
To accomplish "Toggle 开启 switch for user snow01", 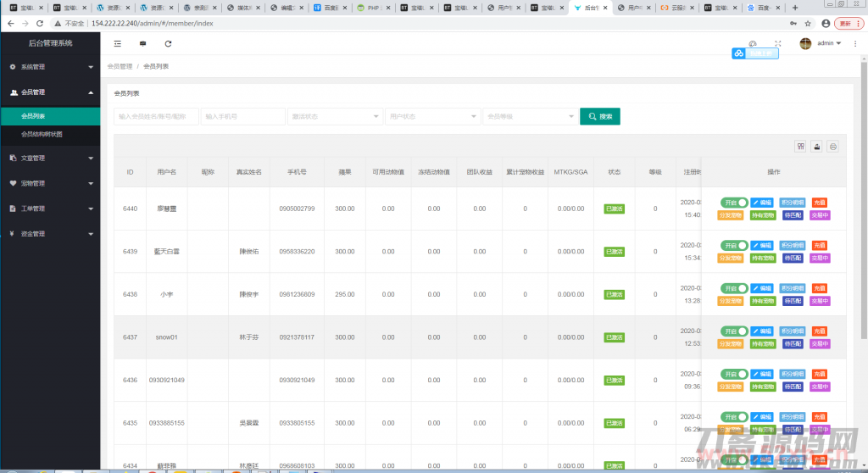I will [x=734, y=331].
